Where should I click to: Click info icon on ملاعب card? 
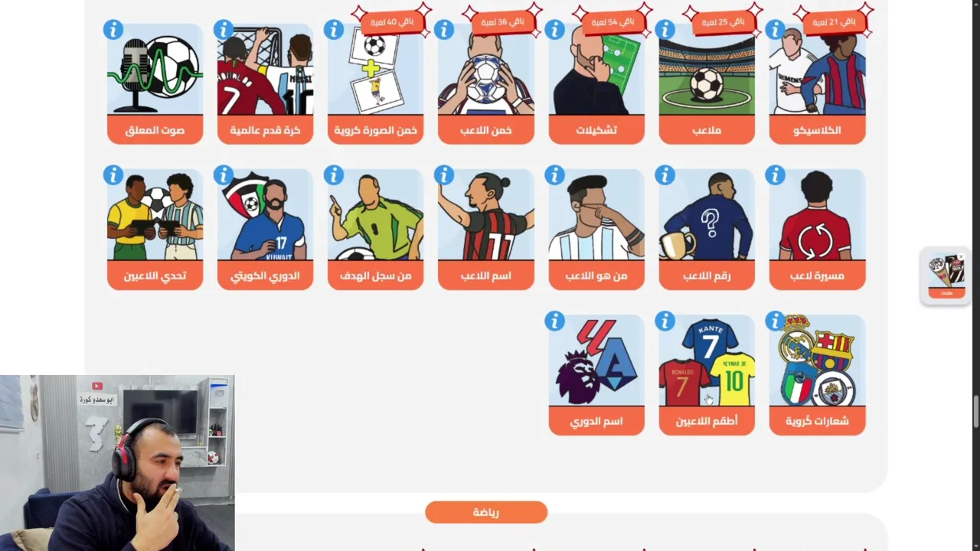click(665, 30)
